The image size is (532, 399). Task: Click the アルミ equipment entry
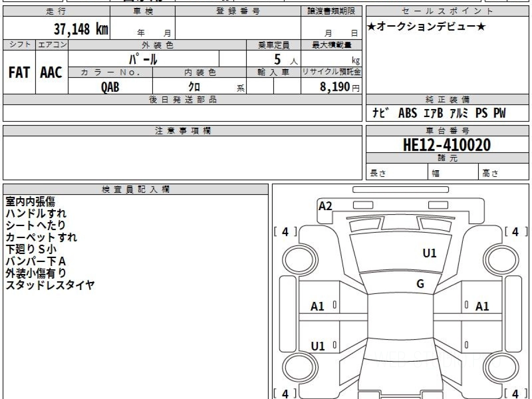click(x=459, y=113)
